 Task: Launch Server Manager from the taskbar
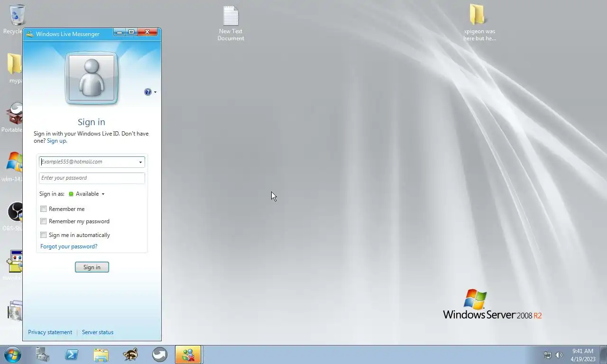pyautogui.click(x=43, y=355)
